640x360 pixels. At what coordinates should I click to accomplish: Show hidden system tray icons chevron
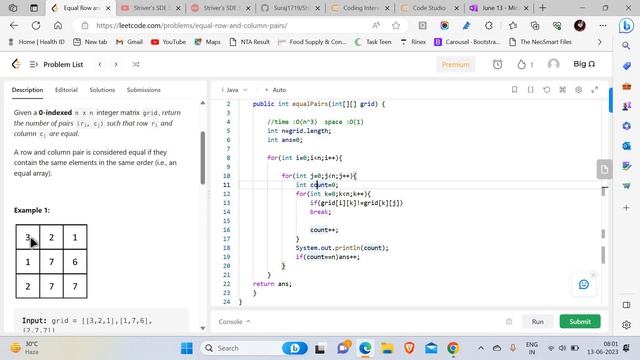[481, 348]
